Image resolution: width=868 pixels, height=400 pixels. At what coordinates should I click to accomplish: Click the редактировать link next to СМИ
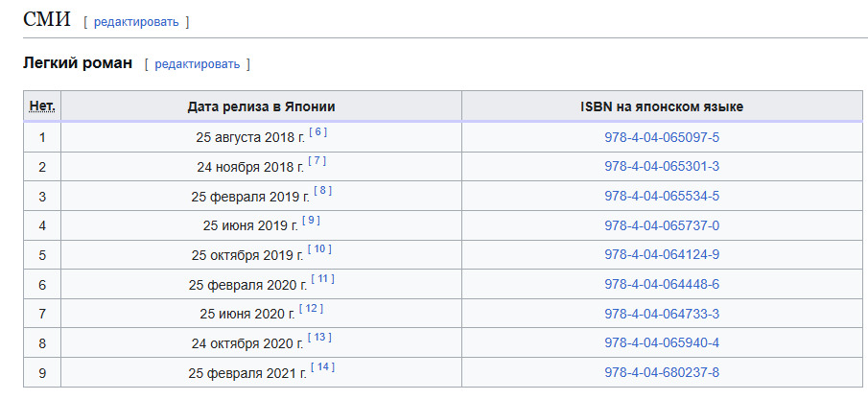pos(135,21)
